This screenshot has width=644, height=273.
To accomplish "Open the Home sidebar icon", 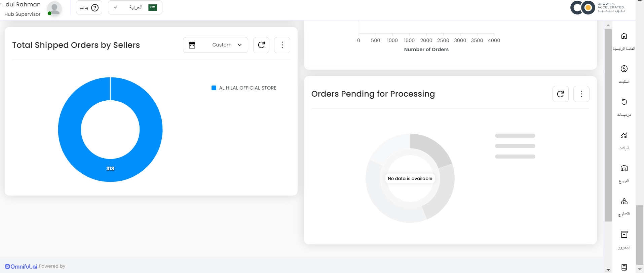I will click(x=624, y=36).
